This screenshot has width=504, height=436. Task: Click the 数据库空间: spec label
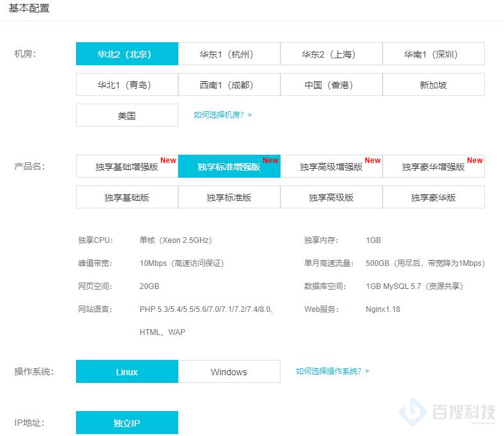[325, 286]
